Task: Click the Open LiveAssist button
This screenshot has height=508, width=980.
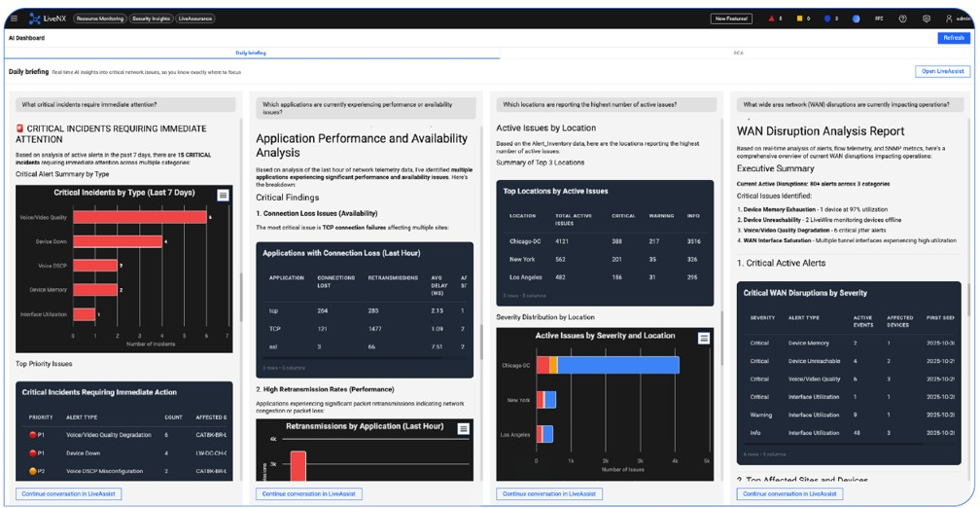Action: [942, 71]
